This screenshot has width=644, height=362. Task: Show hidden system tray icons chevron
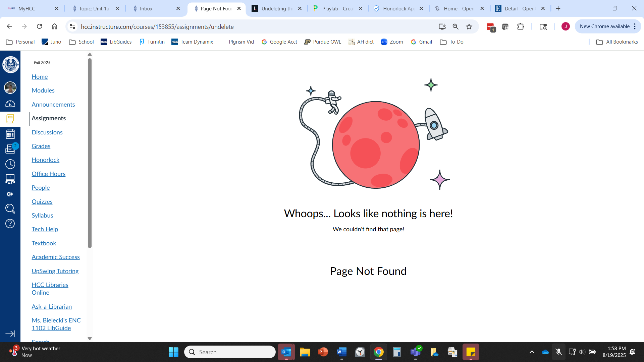(x=532, y=352)
